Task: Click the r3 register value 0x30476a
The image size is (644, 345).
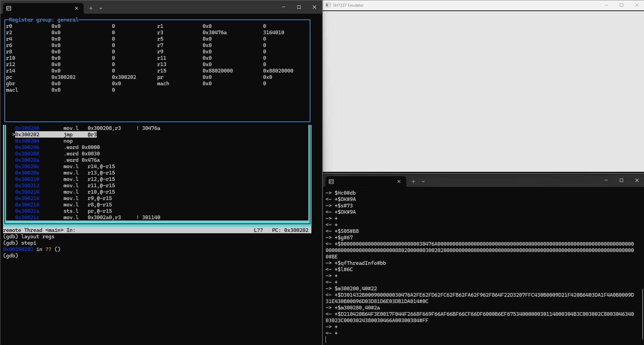Action: (214, 32)
